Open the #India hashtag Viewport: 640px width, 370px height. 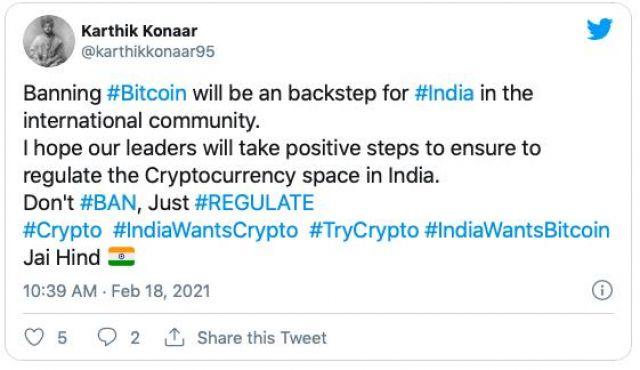coord(444,93)
